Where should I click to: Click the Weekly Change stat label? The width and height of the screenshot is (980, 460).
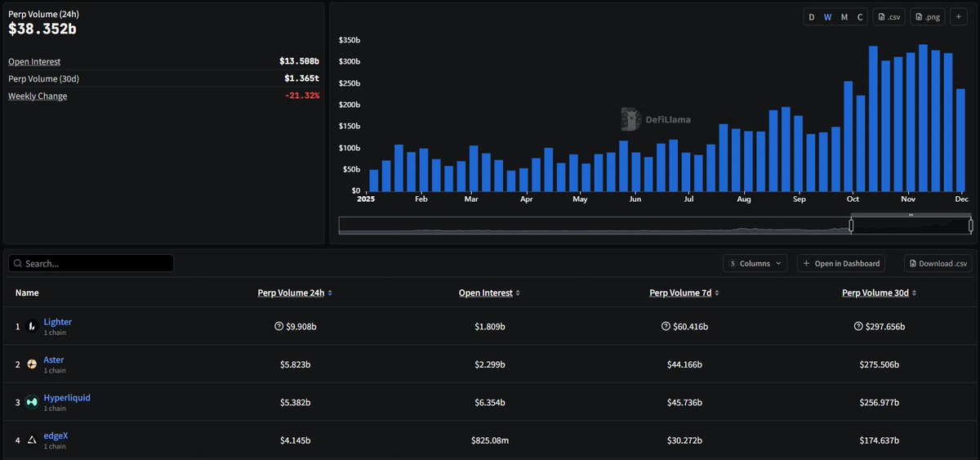38,96
